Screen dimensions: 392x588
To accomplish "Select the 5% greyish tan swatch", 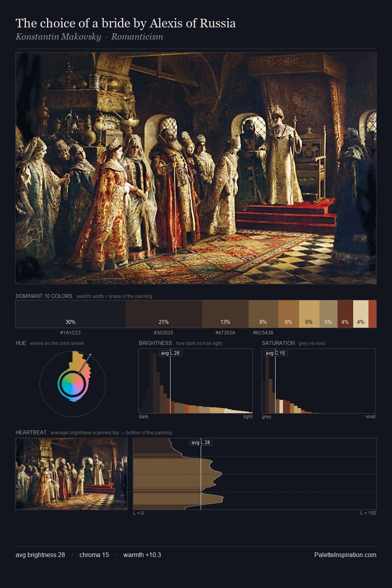I will tap(328, 314).
